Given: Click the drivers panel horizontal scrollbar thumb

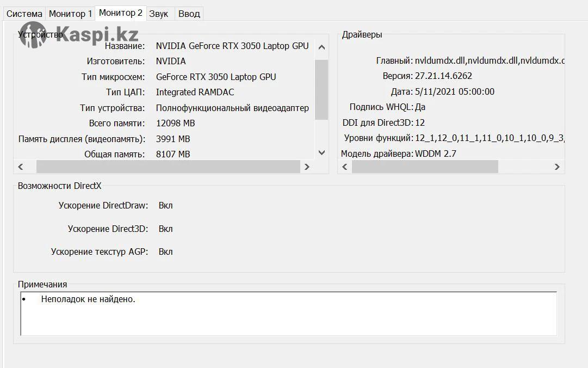Looking at the screenshot, I should click(425, 167).
